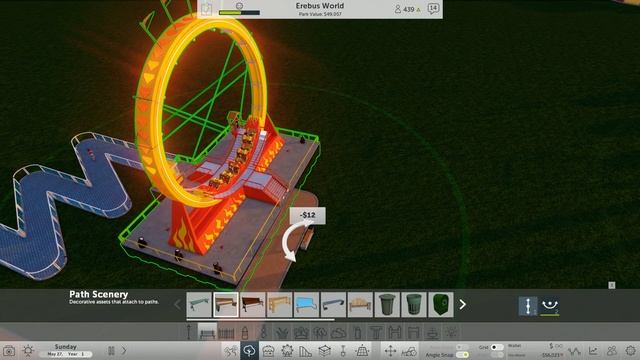
Task: Open the notifications speech bubble showing 14
Action: (433, 8)
